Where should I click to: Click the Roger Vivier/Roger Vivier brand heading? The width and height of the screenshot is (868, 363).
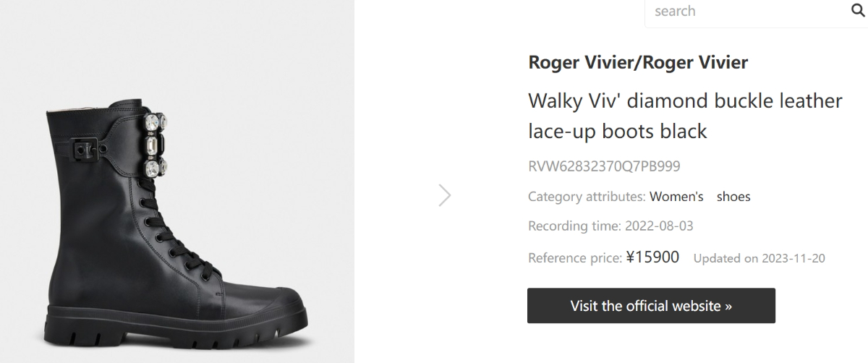pyautogui.click(x=638, y=63)
